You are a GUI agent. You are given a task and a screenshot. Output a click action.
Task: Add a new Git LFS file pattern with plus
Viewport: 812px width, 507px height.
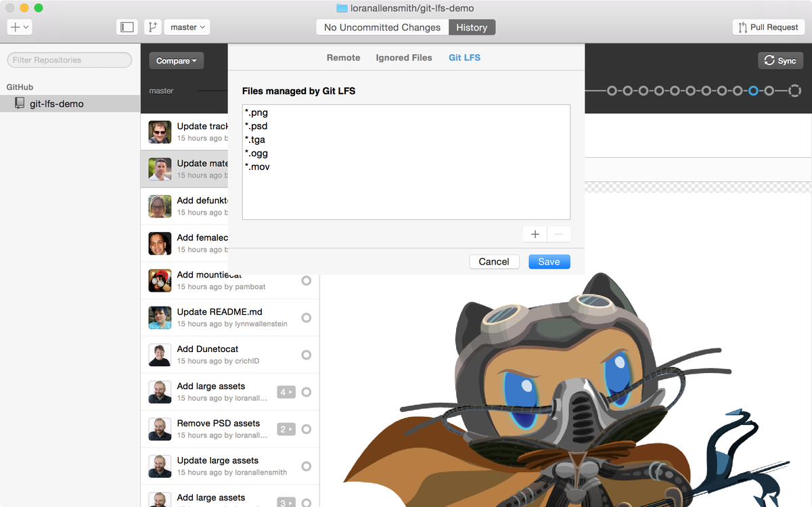pyautogui.click(x=535, y=234)
